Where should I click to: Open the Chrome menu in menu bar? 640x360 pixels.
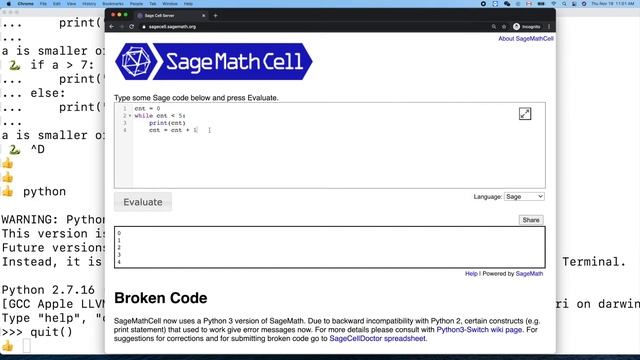click(26, 4)
